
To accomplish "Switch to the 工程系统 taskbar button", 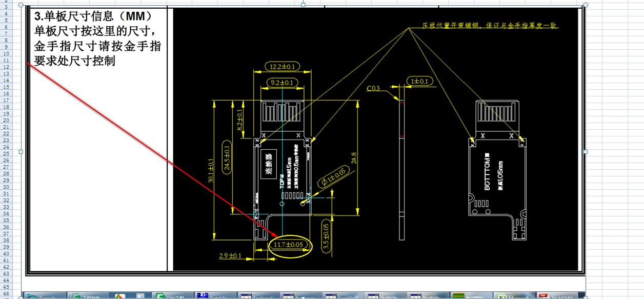I will tap(88, 296).
